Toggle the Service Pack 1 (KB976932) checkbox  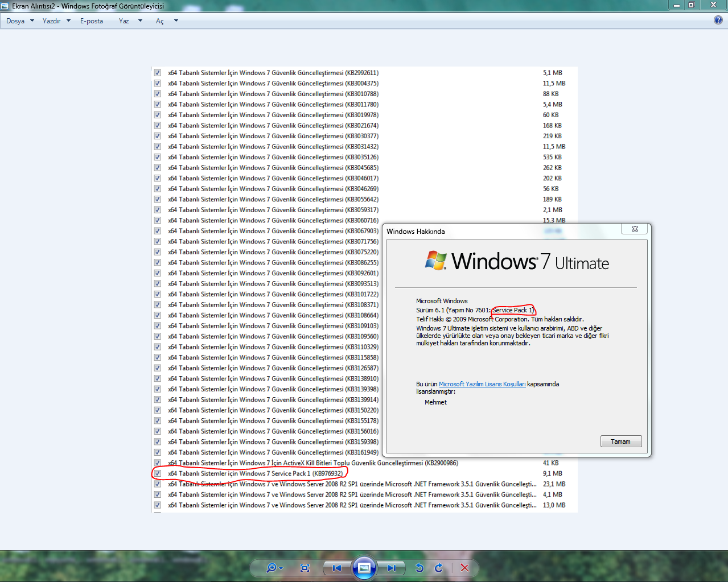157,473
